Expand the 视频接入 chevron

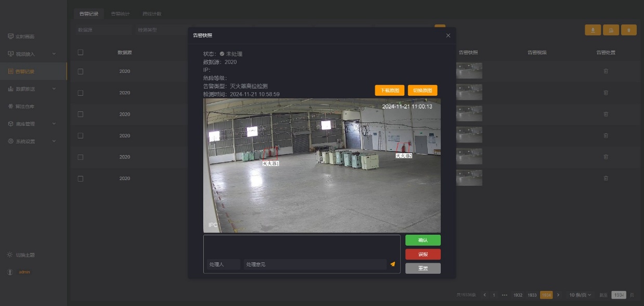54,54
